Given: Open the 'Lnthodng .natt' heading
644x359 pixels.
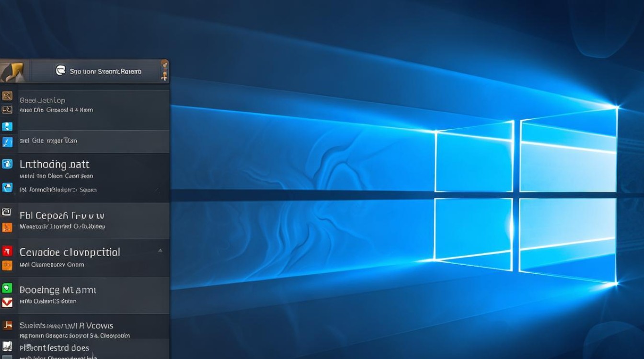Looking at the screenshot, I should tap(54, 165).
